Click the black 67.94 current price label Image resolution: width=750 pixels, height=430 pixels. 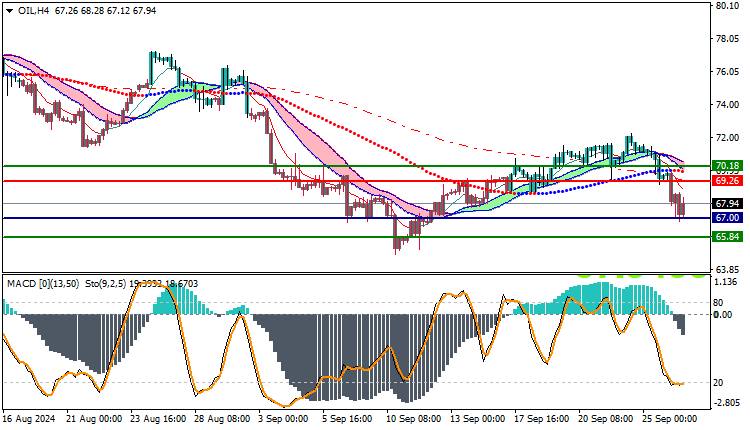[727, 204]
